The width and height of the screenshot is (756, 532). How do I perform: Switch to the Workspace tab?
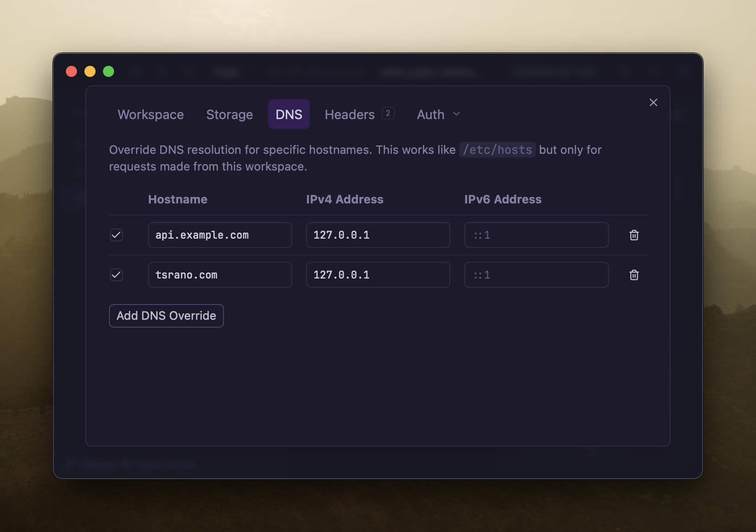click(x=151, y=114)
